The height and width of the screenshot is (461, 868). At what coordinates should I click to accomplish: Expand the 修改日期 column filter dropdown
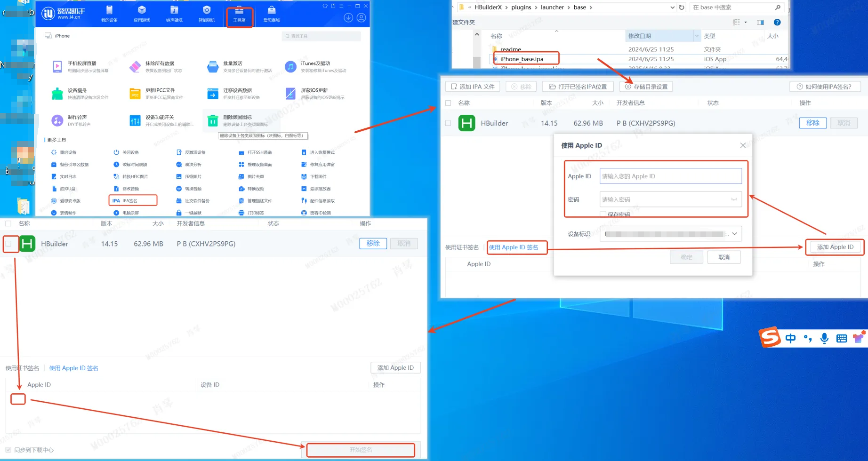point(698,35)
